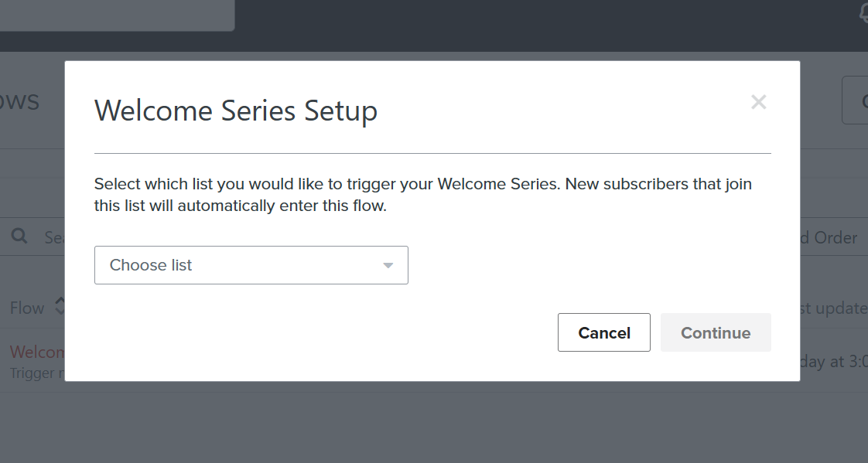Select the Flow column header label
Image resolution: width=868 pixels, height=463 pixels.
tap(26, 308)
